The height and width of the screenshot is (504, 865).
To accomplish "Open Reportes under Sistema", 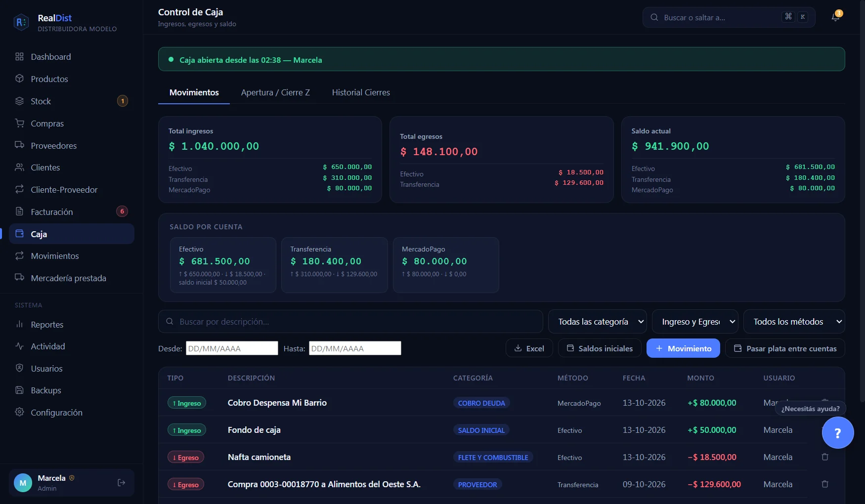I will (72, 325).
